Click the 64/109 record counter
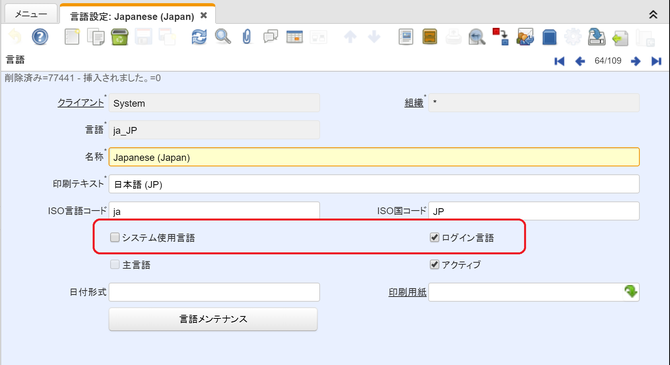Image resolution: width=670 pixels, height=365 pixels. (x=608, y=61)
